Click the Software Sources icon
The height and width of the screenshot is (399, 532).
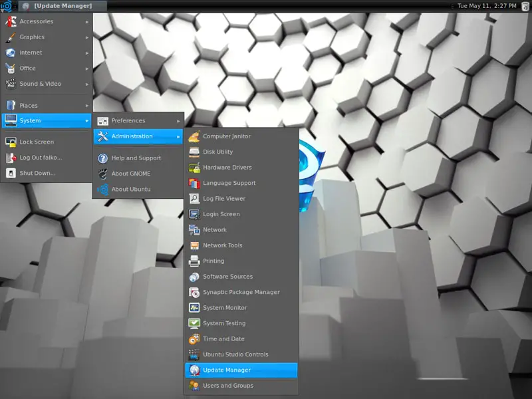pos(194,277)
